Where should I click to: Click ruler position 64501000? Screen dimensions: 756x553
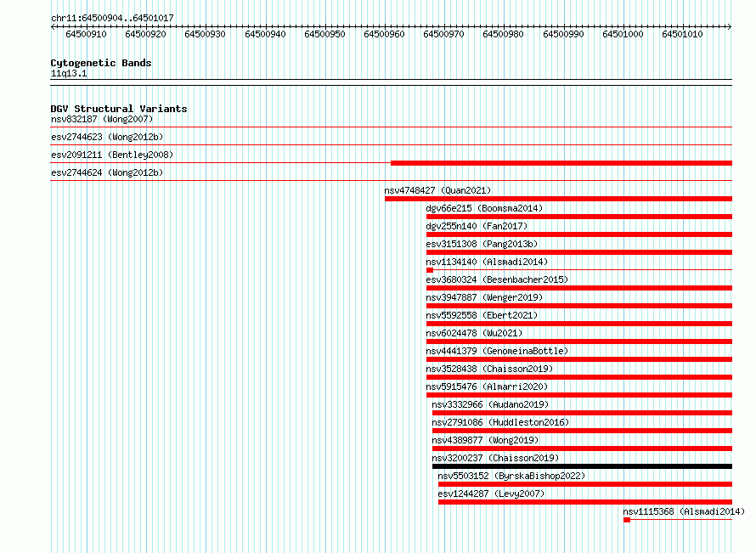point(623,34)
